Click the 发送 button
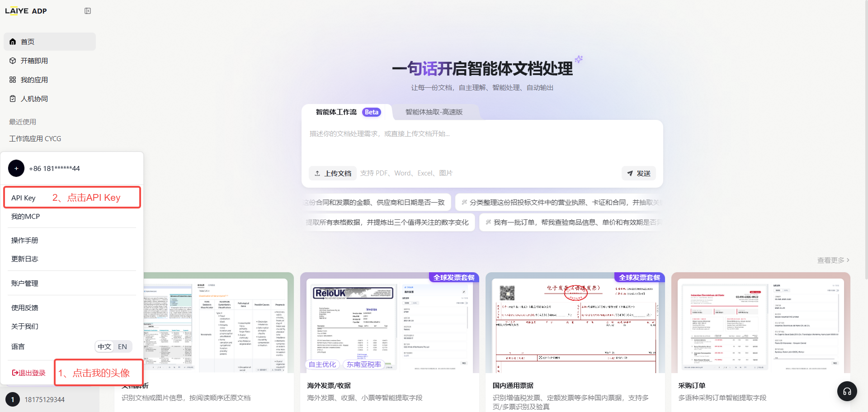Viewport: 868px width, 412px height. click(x=638, y=173)
